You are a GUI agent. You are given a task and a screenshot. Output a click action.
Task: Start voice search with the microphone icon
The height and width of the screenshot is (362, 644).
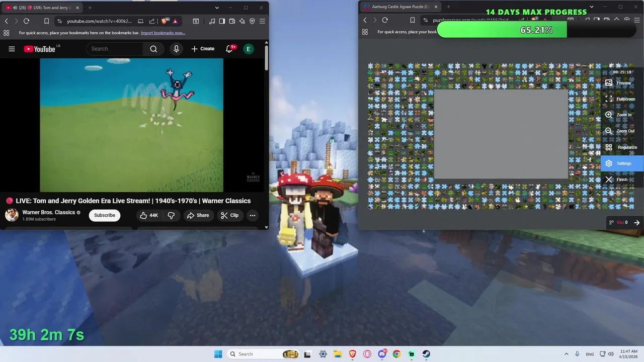(176, 49)
